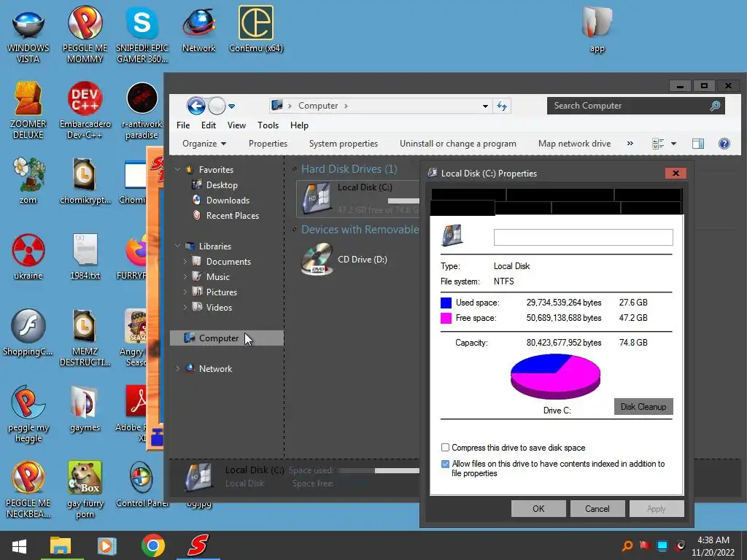Viewport: 747px width, 560px height.
Task: Select the zom desktop icon
Action: point(28,181)
